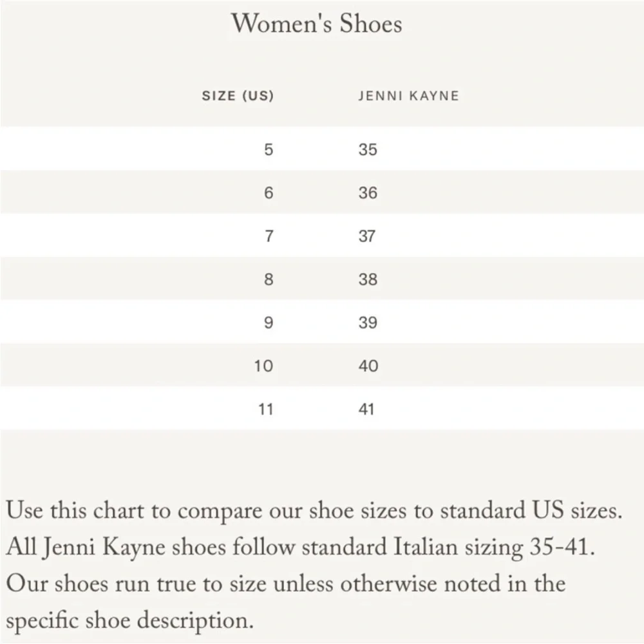Select US size 6 cell
644x644 pixels.
[x=269, y=193]
